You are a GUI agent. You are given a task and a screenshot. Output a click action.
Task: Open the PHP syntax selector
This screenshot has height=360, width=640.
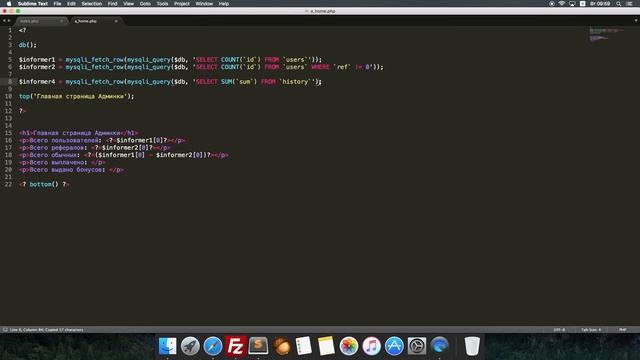(622, 329)
